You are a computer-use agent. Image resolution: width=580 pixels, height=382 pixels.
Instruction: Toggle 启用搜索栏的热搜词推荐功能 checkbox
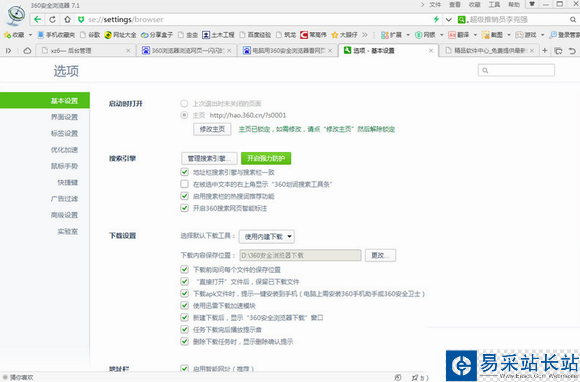184,196
